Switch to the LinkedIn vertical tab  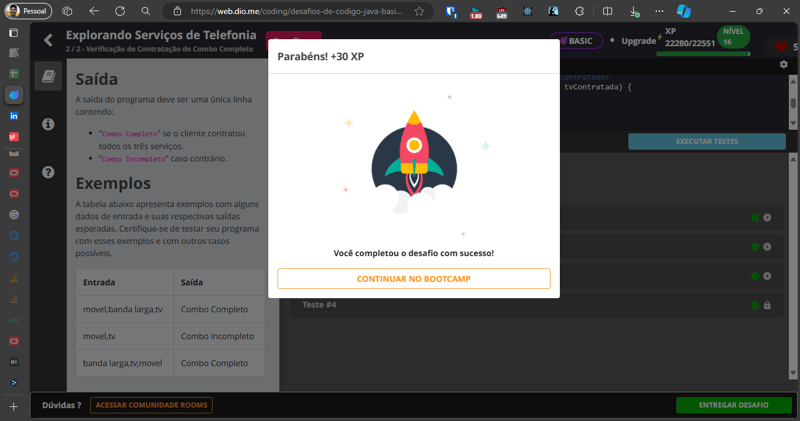[14, 116]
